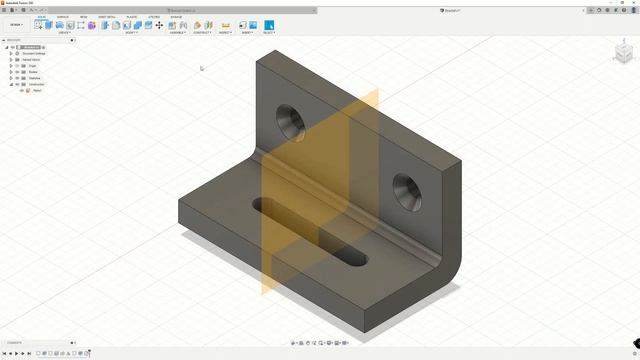Open the Help icon at top right
The width and height of the screenshot is (640, 360).
[624, 10]
